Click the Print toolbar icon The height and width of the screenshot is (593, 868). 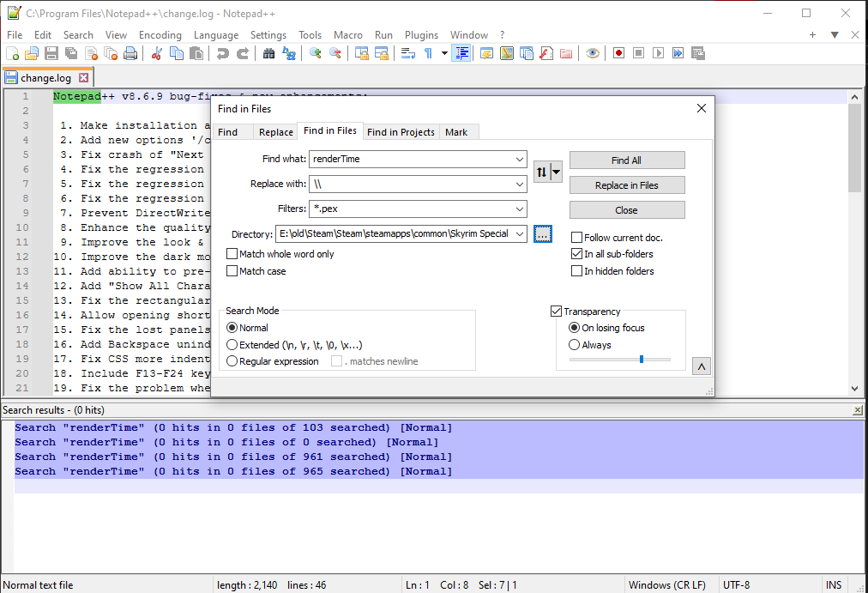[x=130, y=53]
